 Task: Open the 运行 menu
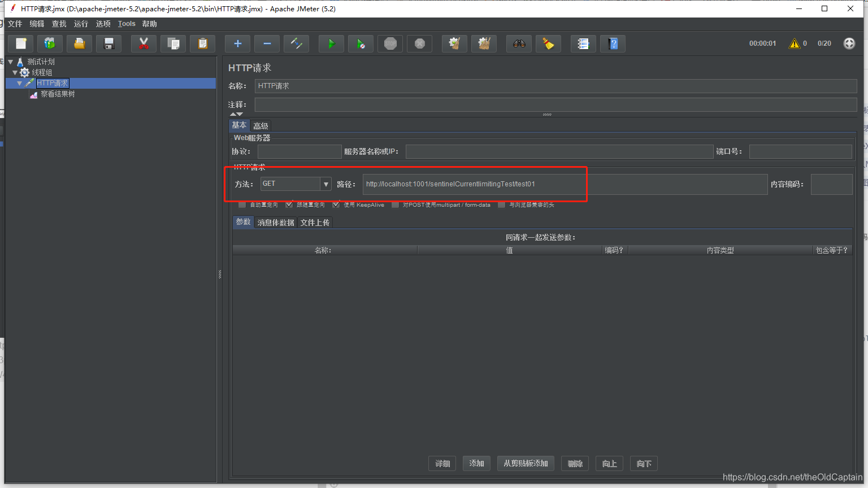point(81,24)
